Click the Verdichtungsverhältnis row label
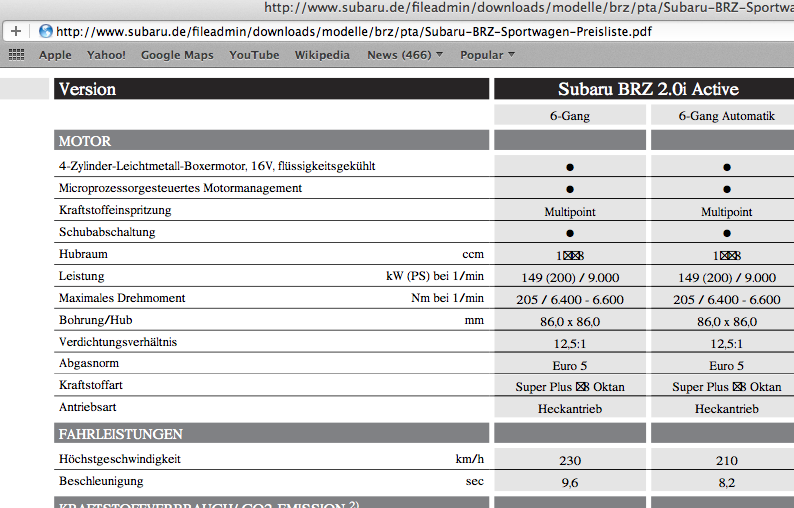The height and width of the screenshot is (508, 794). (118, 342)
